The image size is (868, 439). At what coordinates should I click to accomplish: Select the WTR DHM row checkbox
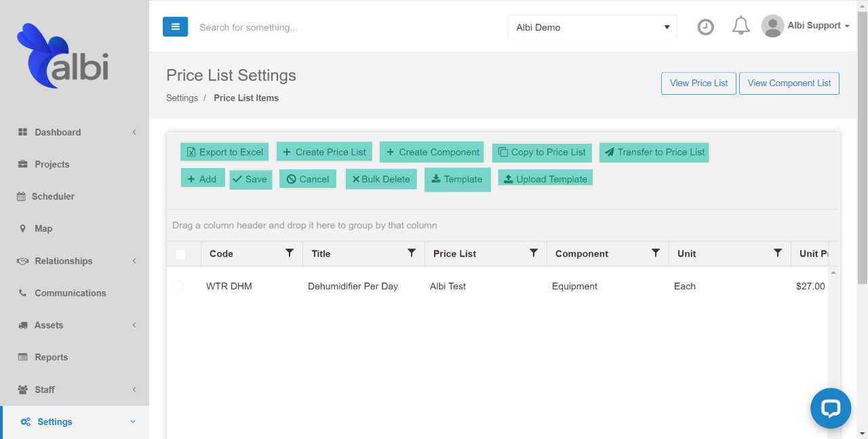point(178,286)
